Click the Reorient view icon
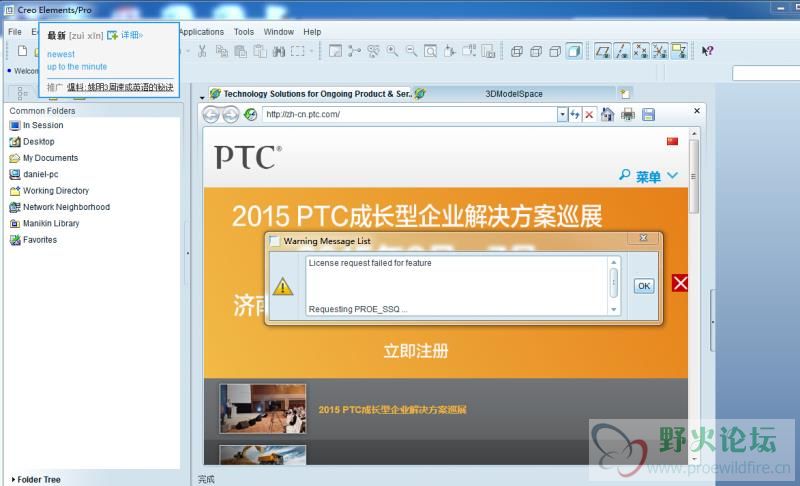Viewport: 800px width, 486px height. click(x=449, y=50)
